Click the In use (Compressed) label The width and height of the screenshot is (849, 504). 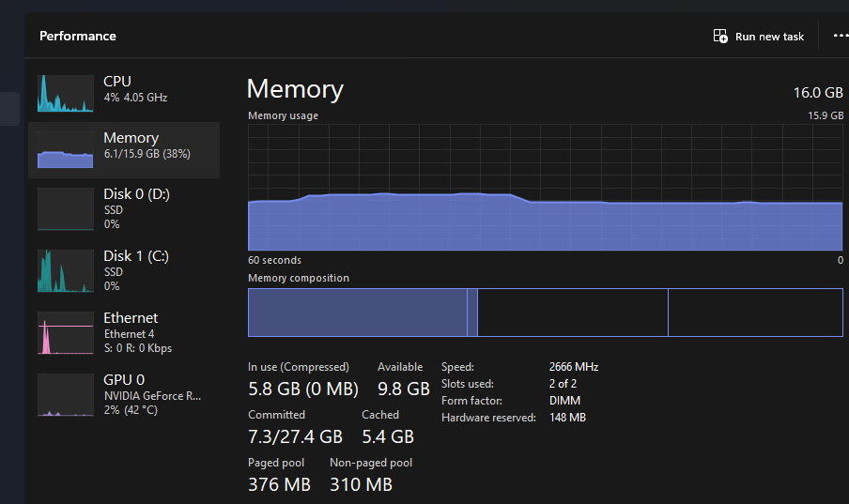pyautogui.click(x=299, y=367)
